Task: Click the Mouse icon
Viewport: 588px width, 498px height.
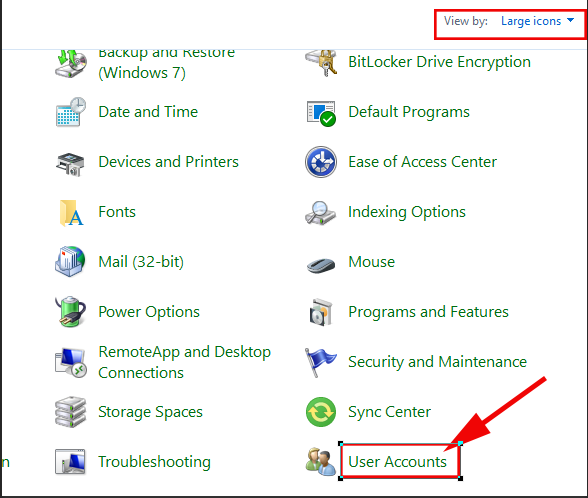Action: pos(321,265)
